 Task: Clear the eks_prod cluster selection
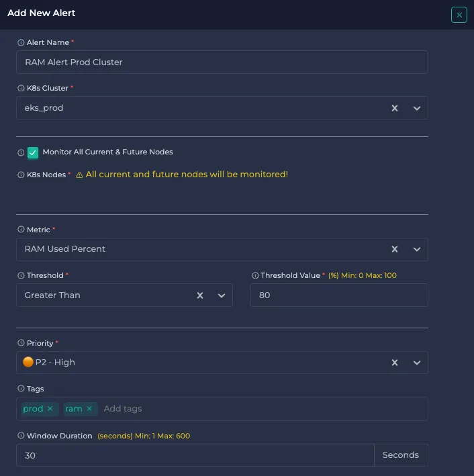pyautogui.click(x=395, y=108)
